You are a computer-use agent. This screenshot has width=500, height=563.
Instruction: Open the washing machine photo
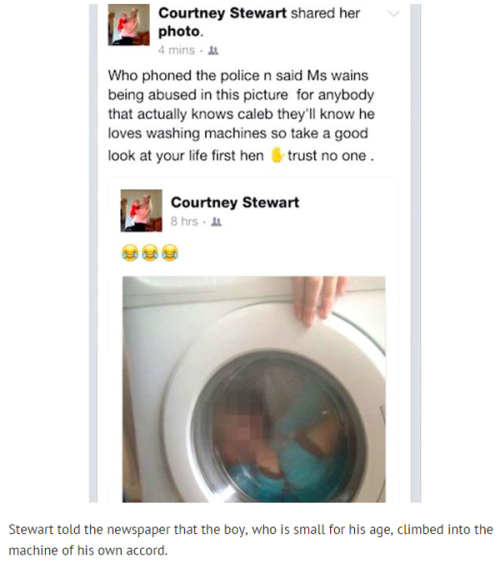pyautogui.click(x=254, y=389)
